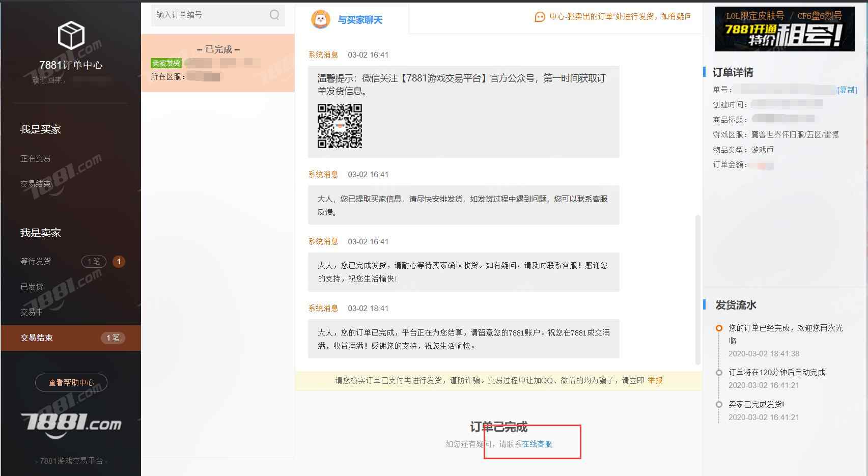Click the 发货流水 heading
Image resolution: width=868 pixels, height=476 pixels.
[x=736, y=305]
